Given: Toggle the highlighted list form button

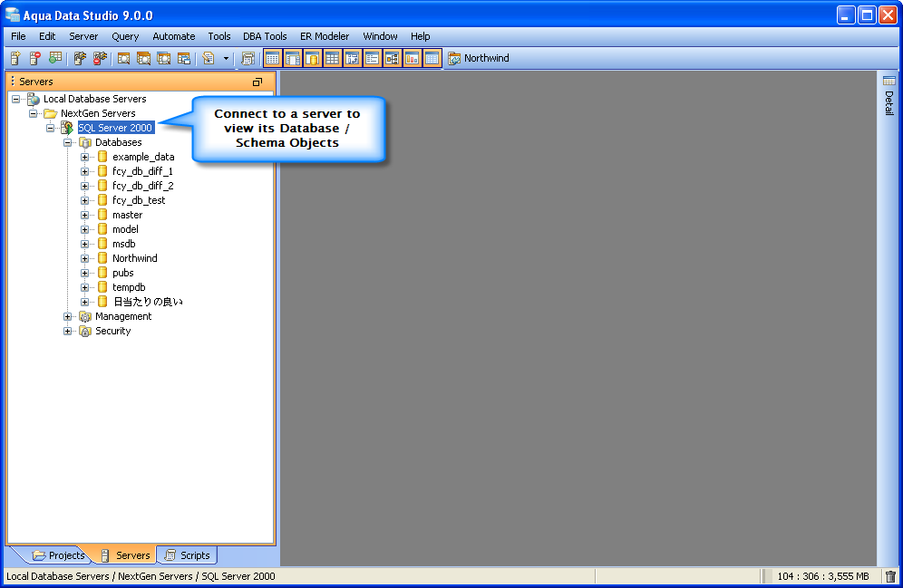Looking at the screenshot, I should (x=372, y=58).
